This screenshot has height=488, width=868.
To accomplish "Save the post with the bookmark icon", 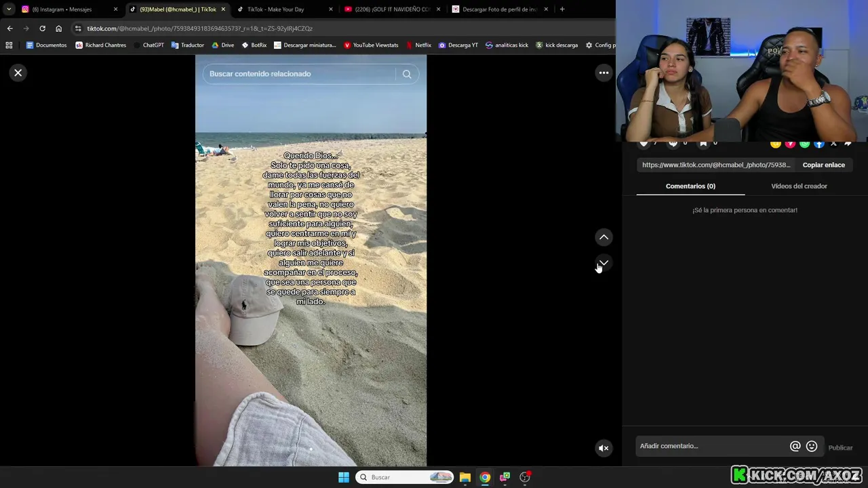I will point(703,143).
